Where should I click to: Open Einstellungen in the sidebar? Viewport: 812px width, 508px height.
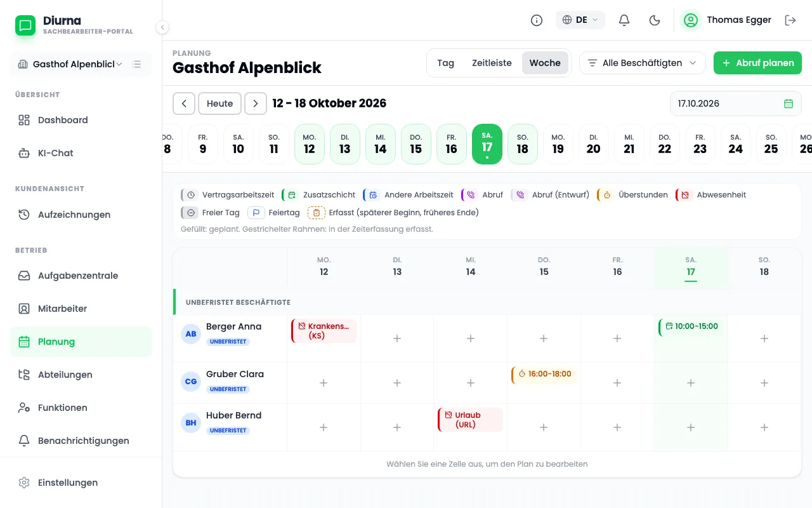point(81,483)
